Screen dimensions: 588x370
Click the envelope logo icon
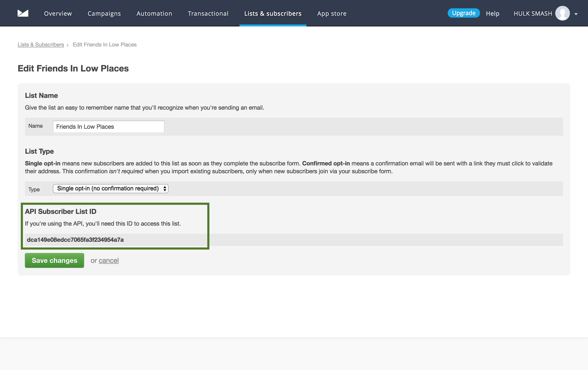coord(23,13)
